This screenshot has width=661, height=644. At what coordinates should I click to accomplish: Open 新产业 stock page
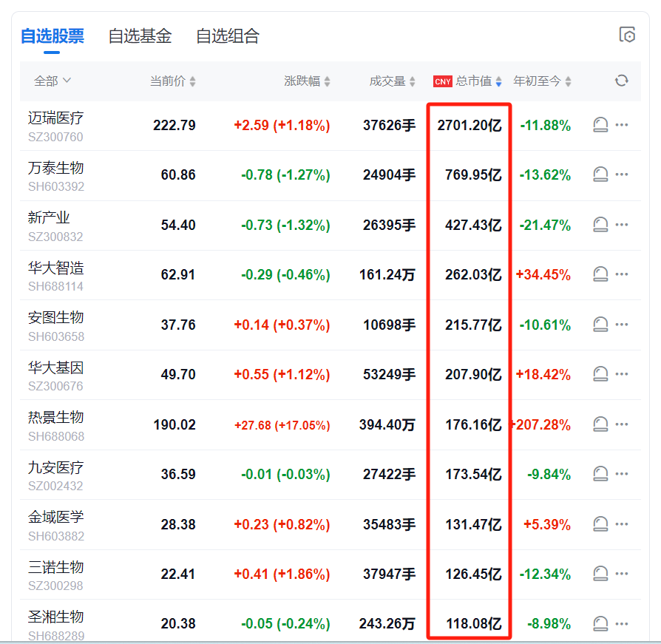pyautogui.click(x=49, y=218)
